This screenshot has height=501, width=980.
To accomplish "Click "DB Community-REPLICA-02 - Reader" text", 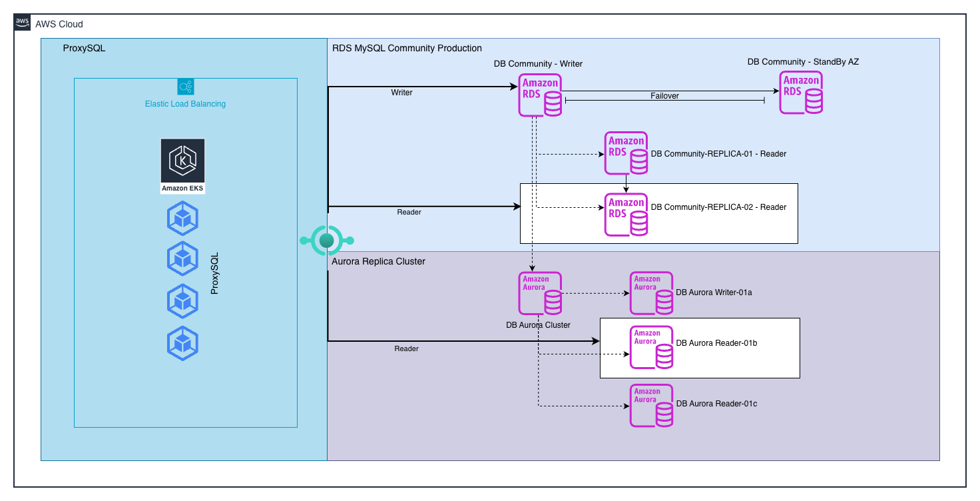I will click(x=718, y=207).
